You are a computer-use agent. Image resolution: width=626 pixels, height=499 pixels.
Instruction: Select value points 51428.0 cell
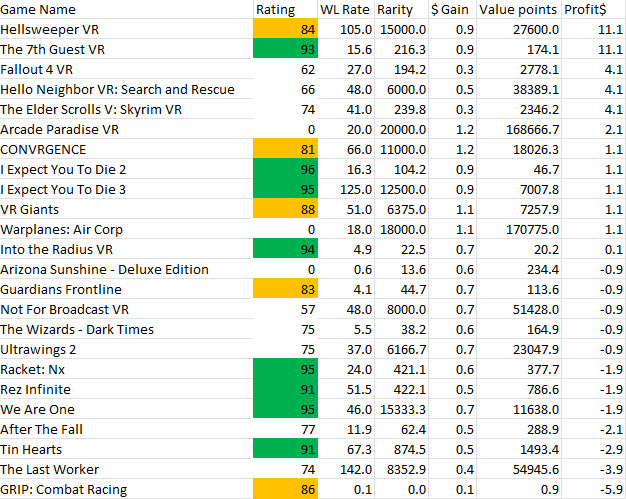(x=519, y=309)
